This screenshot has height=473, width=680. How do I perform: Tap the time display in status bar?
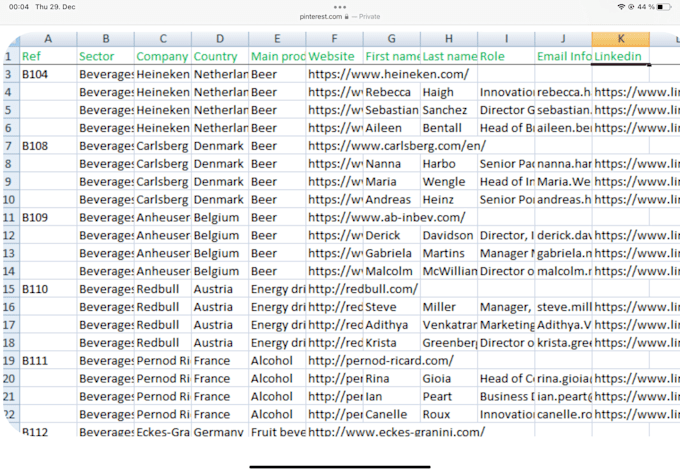tap(13, 7)
